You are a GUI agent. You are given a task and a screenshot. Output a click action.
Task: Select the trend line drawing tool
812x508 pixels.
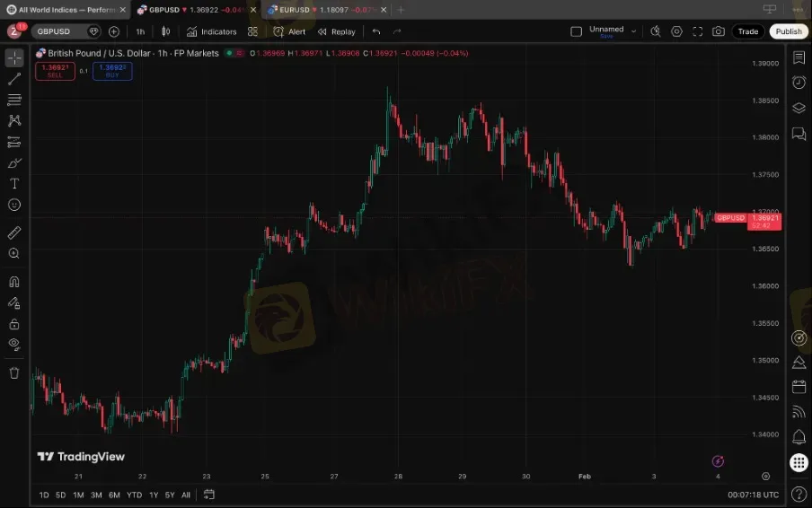pos(14,79)
